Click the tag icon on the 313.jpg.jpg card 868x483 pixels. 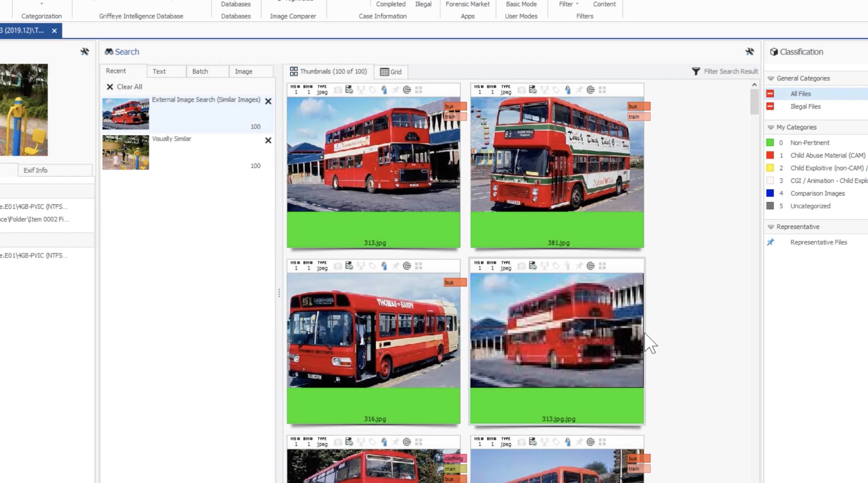[x=556, y=266]
